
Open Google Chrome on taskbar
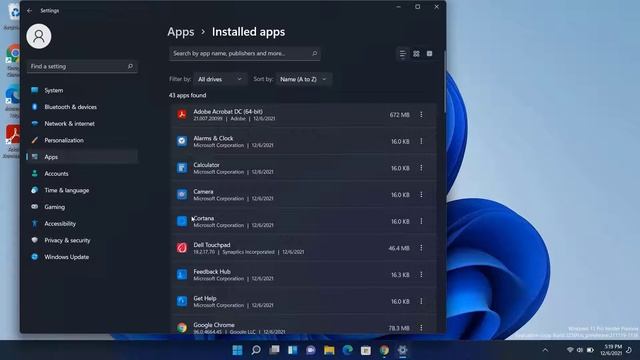[x=384, y=350]
